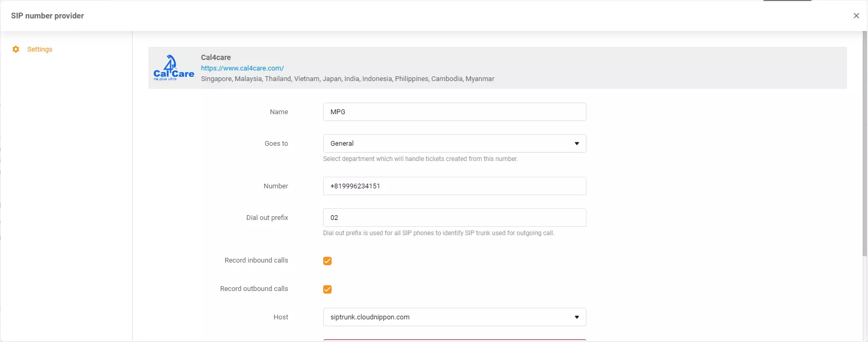This screenshot has height=342, width=868.
Task: Click the arrow icon in Host field
Action: [576, 317]
